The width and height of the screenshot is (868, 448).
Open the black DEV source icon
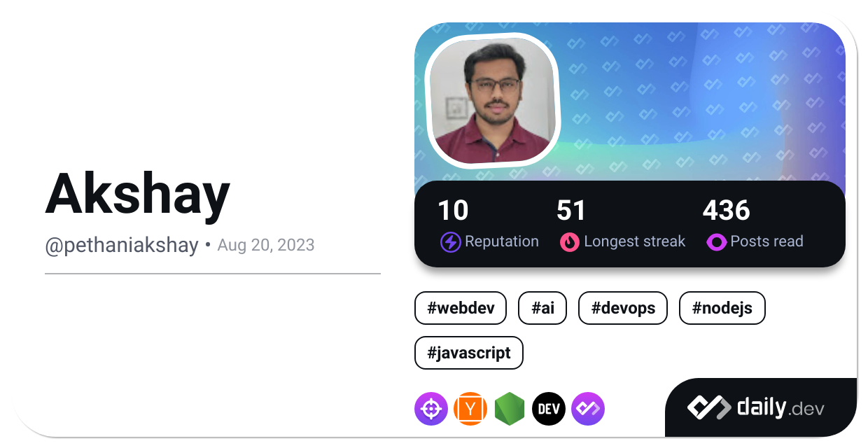(549, 409)
